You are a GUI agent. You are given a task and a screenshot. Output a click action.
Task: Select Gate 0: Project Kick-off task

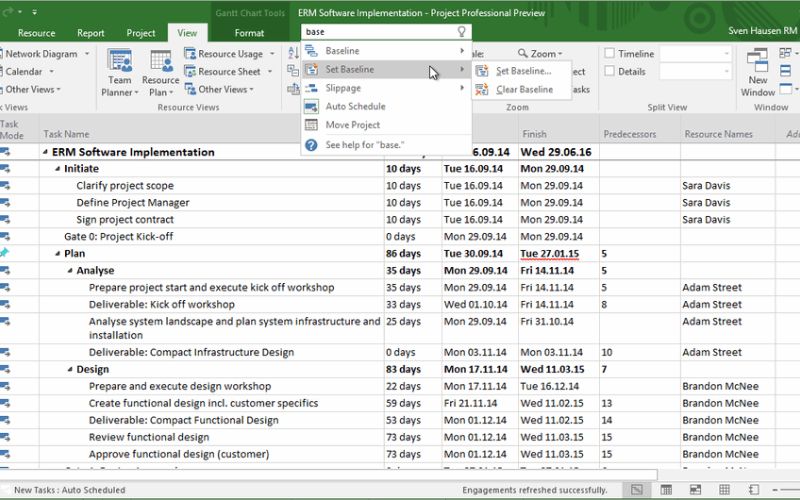(x=118, y=237)
